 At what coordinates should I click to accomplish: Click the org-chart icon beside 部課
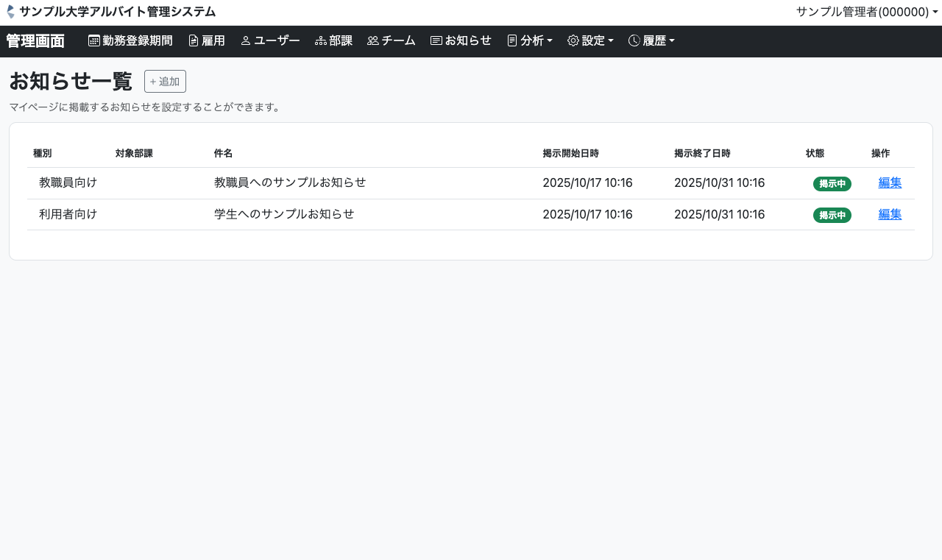[x=321, y=41]
